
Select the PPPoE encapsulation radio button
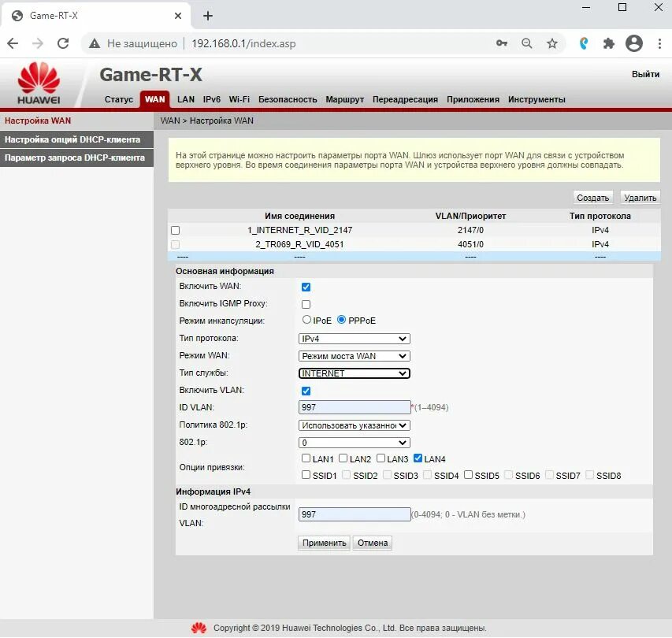(x=341, y=320)
